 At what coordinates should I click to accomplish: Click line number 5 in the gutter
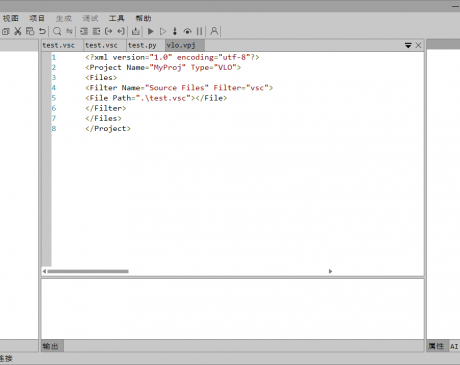[x=54, y=98]
